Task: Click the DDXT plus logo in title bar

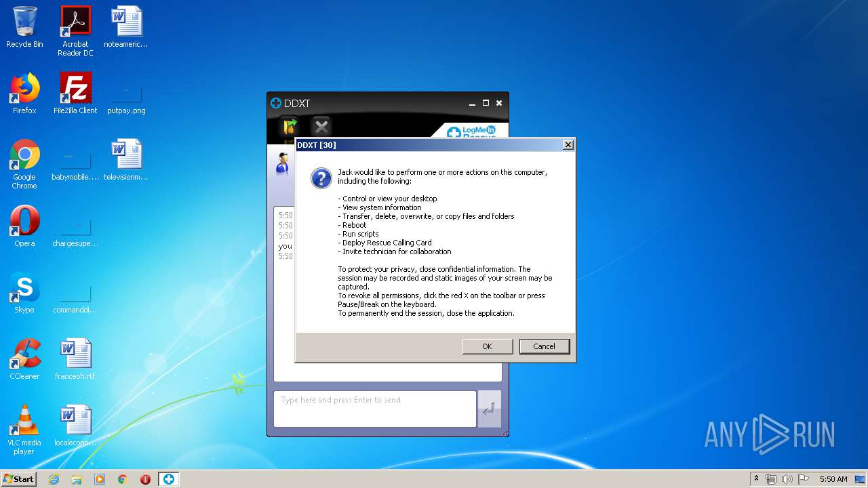Action: [x=276, y=103]
